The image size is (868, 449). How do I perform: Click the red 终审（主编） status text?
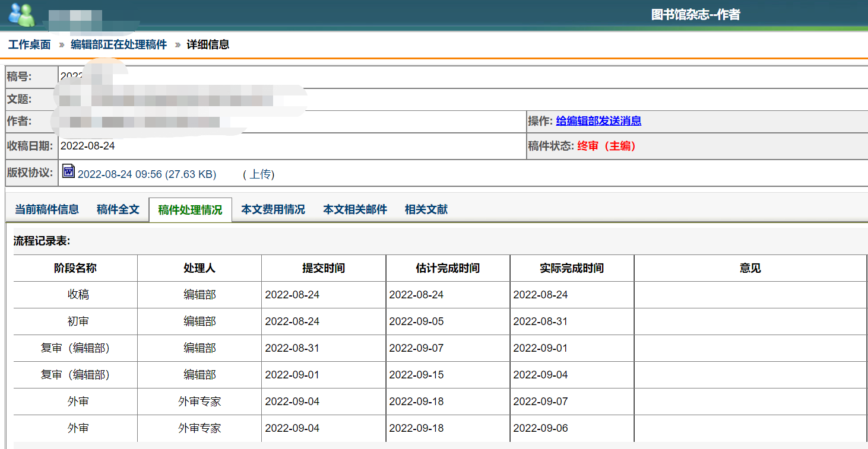click(x=606, y=146)
